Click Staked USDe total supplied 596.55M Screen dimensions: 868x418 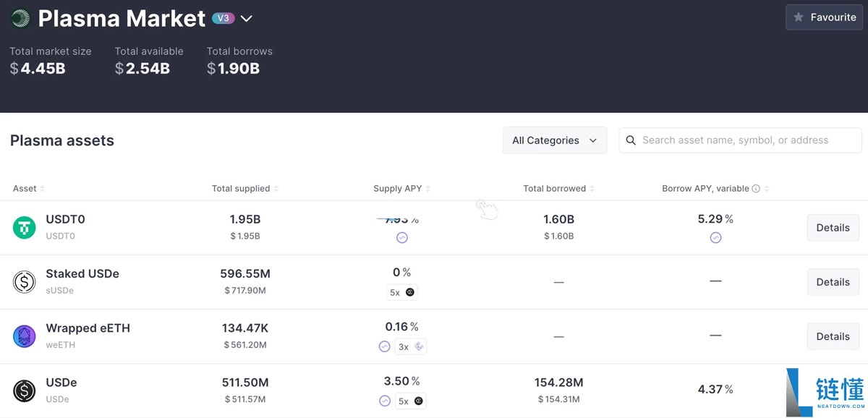point(245,273)
